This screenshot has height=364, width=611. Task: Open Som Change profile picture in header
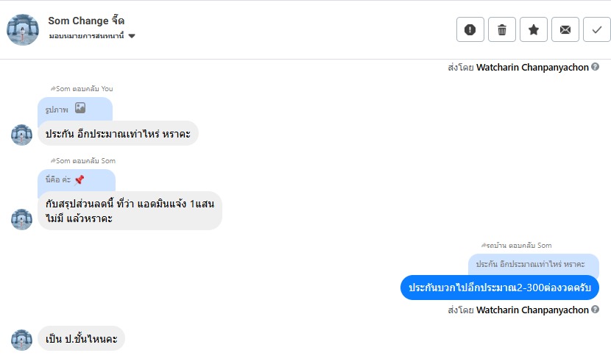(23, 29)
